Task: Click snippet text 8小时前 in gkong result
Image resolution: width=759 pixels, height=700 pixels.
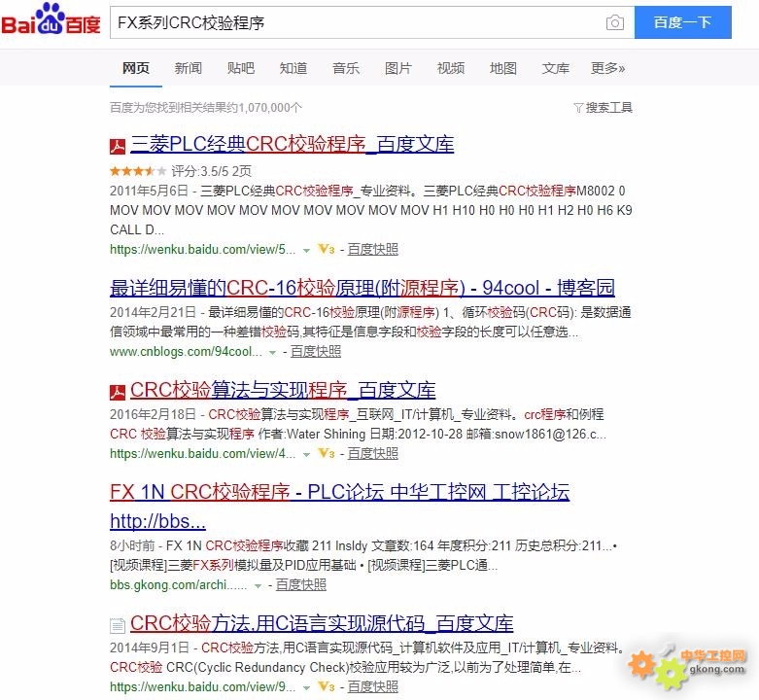Action: point(132,545)
